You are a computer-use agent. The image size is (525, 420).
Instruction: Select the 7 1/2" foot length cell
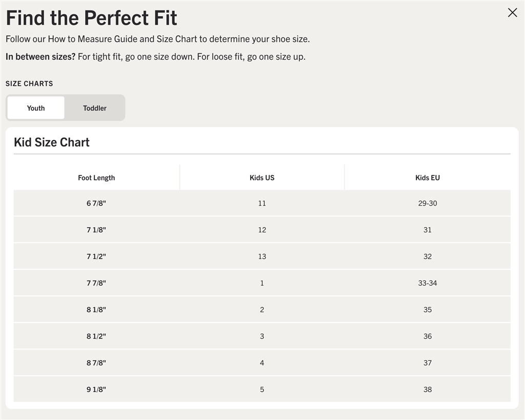click(x=96, y=257)
